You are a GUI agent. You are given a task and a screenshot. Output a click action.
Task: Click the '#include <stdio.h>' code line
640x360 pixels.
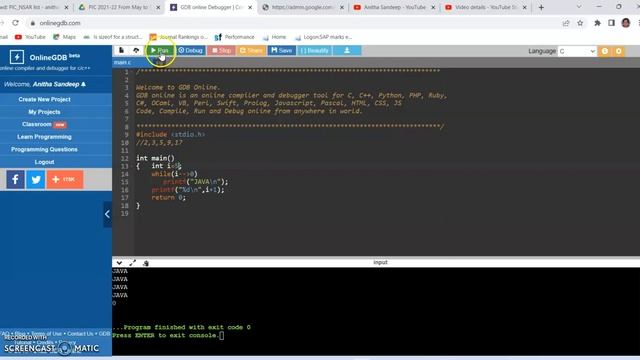click(170, 134)
